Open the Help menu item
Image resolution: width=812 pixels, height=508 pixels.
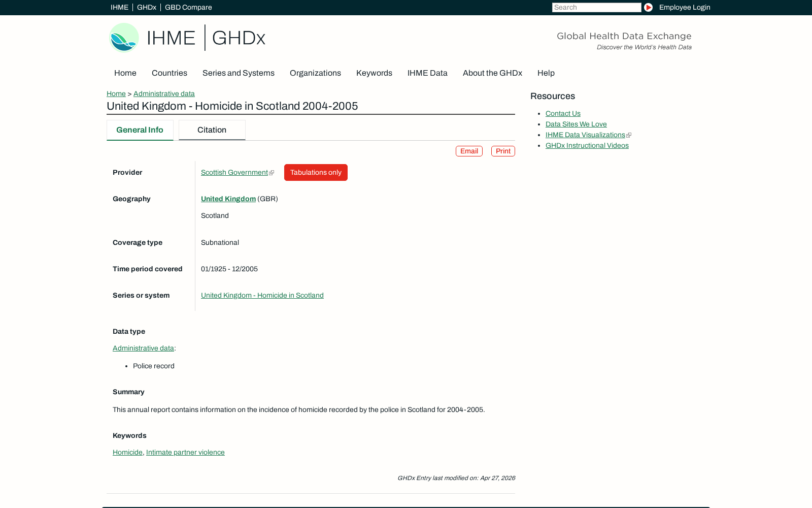(546, 73)
